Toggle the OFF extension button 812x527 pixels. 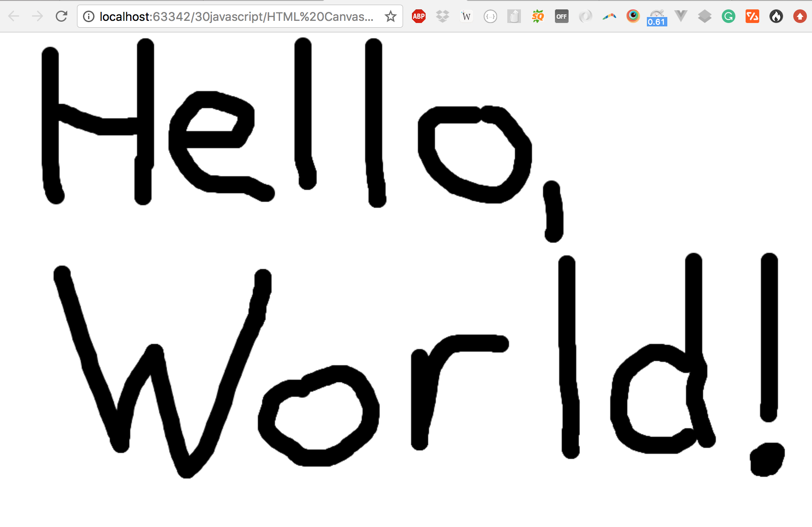click(562, 17)
